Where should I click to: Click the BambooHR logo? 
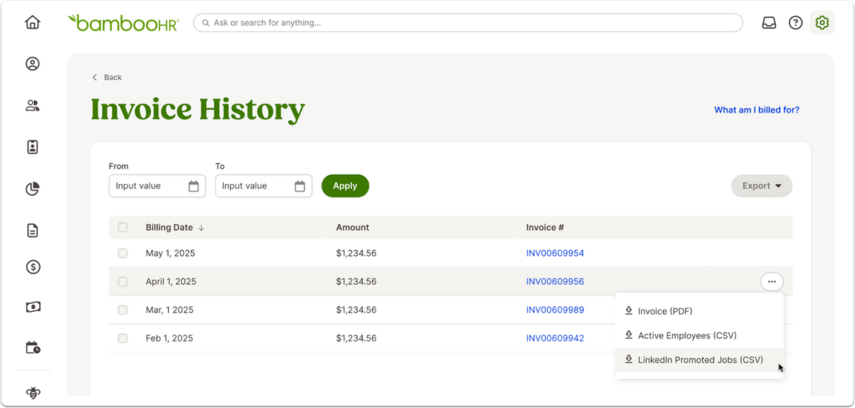[123, 22]
